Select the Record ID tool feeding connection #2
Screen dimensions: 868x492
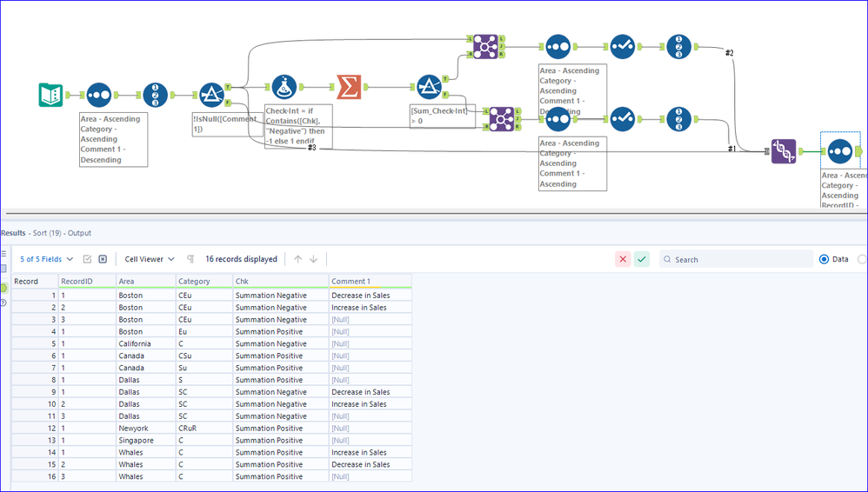pyautogui.click(x=678, y=47)
